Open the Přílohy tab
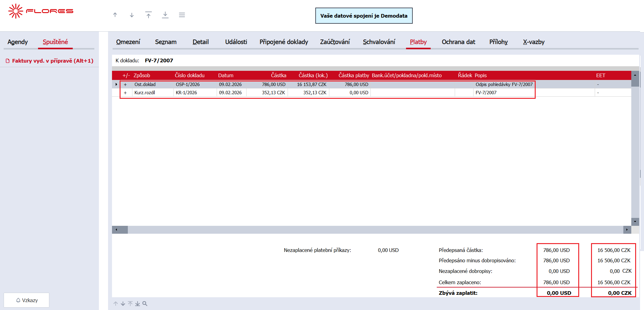Image resolution: width=644 pixels, height=310 pixels. pos(499,42)
